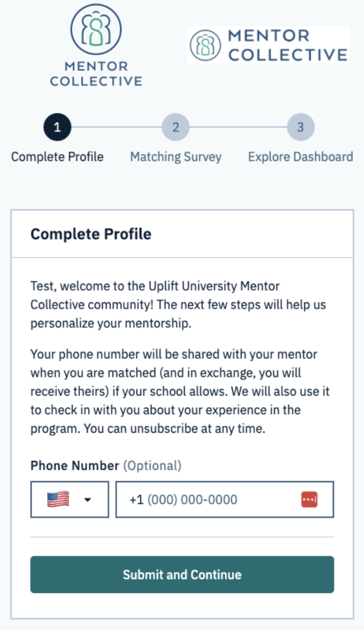Click the progress line between steps 2 and 3

pyautogui.click(x=238, y=128)
